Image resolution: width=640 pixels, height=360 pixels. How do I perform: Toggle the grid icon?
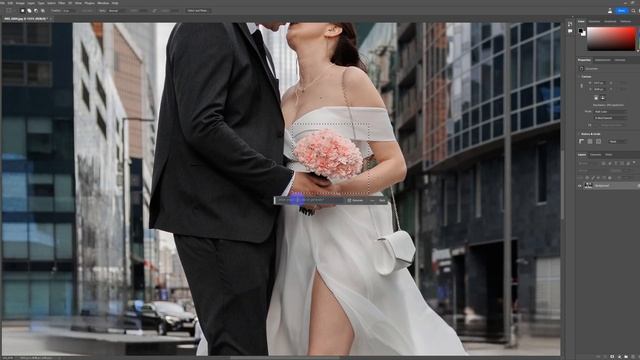[590, 142]
